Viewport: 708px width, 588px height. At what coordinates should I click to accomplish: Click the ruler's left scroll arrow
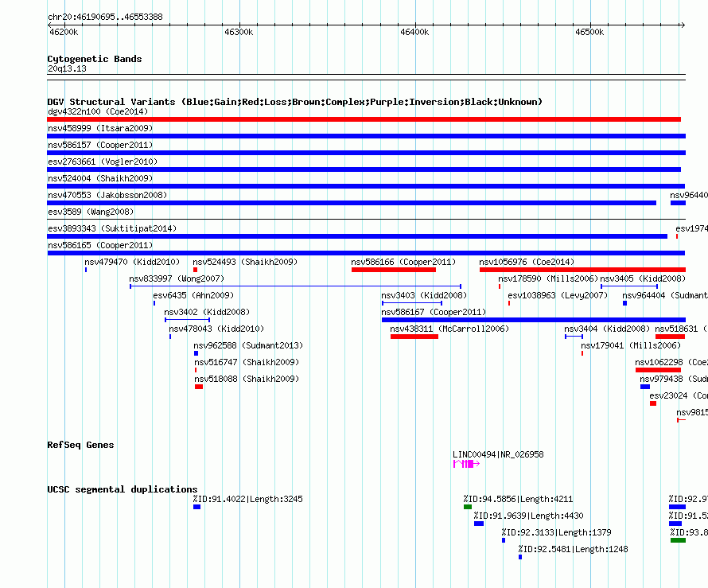click(x=49, y=25)
